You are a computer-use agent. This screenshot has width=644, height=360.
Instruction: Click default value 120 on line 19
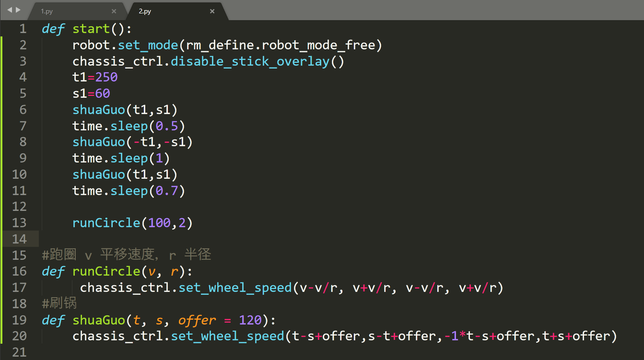tap(250, 320)
